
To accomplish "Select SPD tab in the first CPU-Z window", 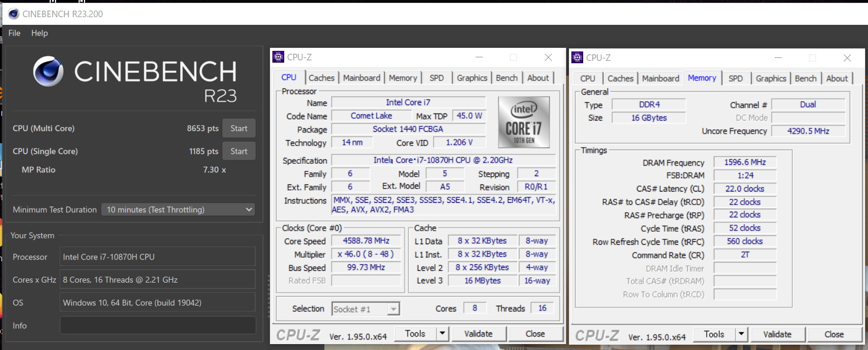I will (x=437, y=78).
